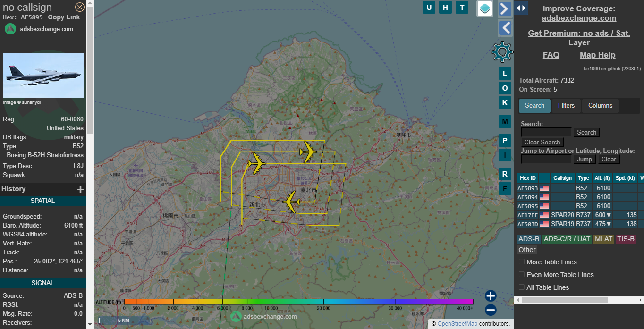Toggle the R map button
Image resolution: width=644 pixels, height=329 pixels.
tap(505, 174)
